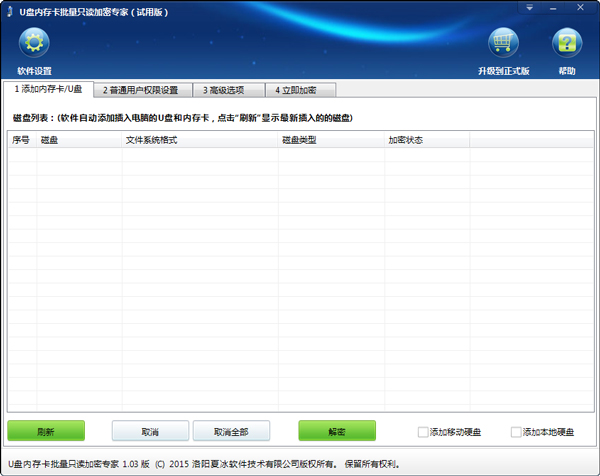Switch to the 添加内存卡/U盘 tab

48,90
